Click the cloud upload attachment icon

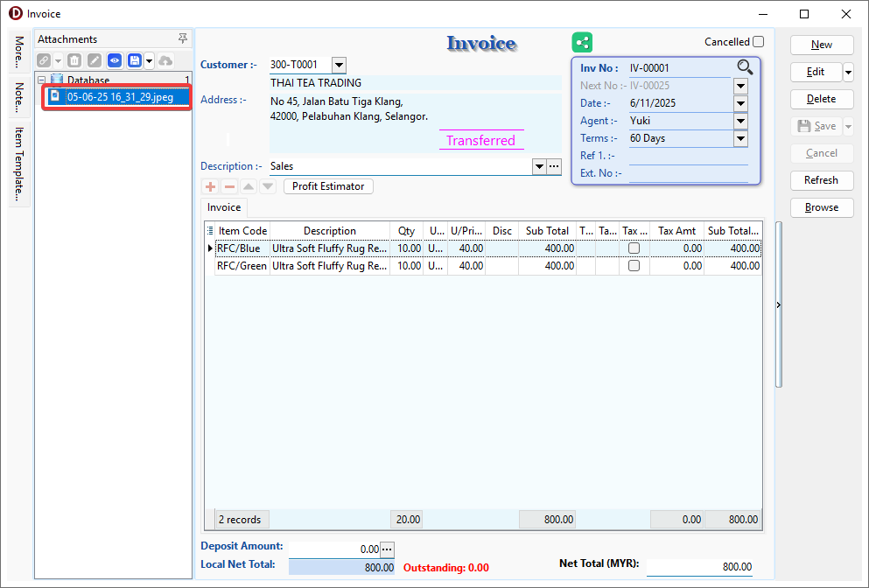coord(165,60)
